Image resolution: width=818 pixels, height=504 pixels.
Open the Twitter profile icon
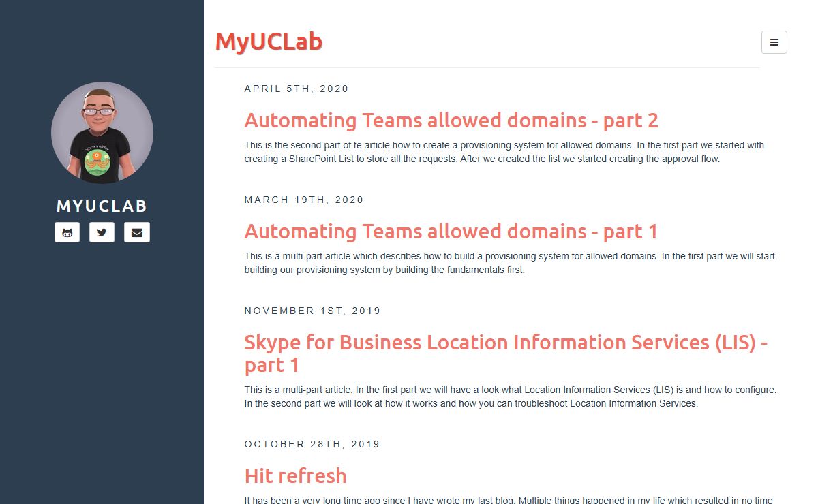coord(102,232)
